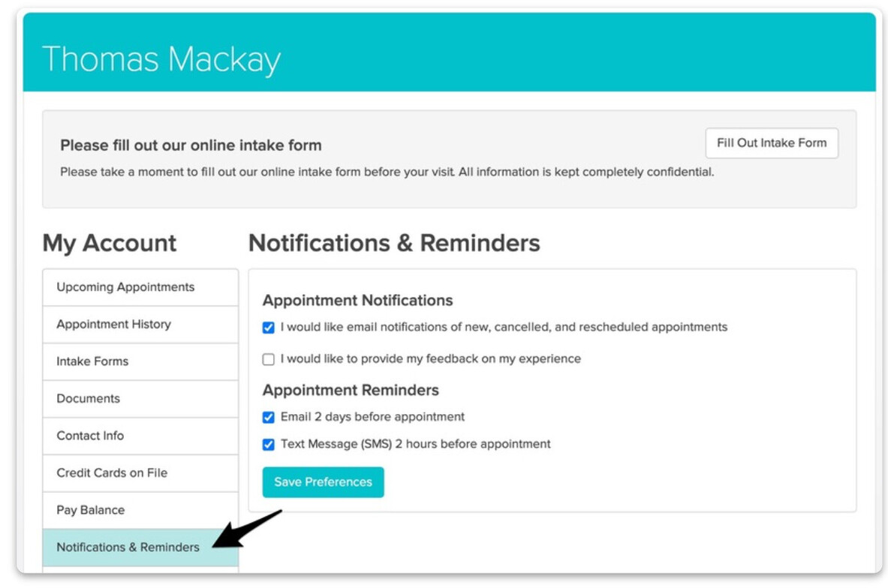Click the Appointment Notifications section heading
888x588 pixels.
click(x=357, y=301)
